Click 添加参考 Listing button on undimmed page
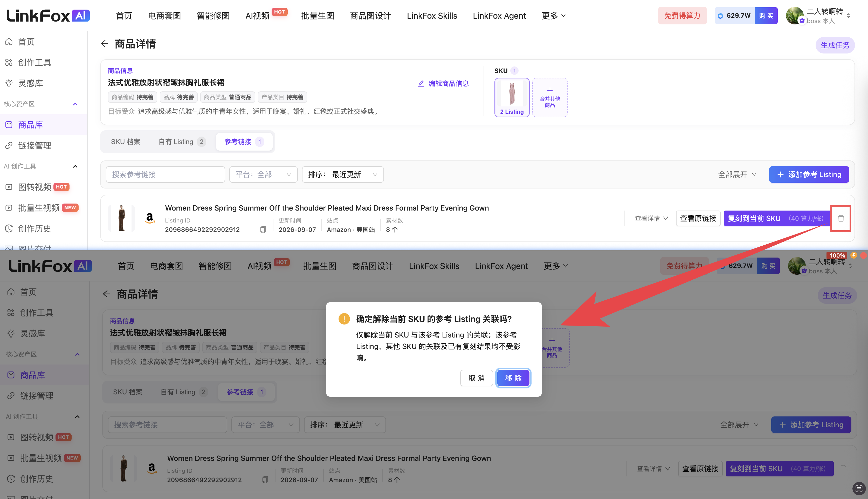This screenshot has width=868, height=499. pos(809,174)
